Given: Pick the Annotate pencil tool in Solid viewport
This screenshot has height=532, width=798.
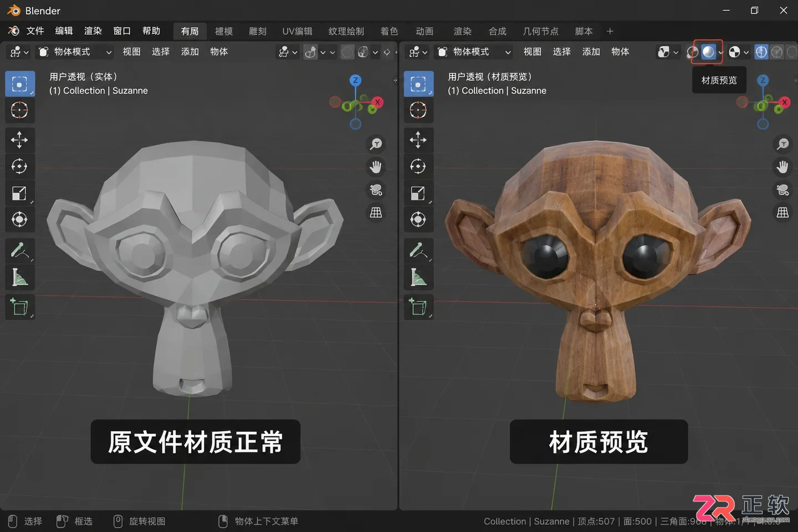Looking at the screenshot, I should tap(20, 250).
